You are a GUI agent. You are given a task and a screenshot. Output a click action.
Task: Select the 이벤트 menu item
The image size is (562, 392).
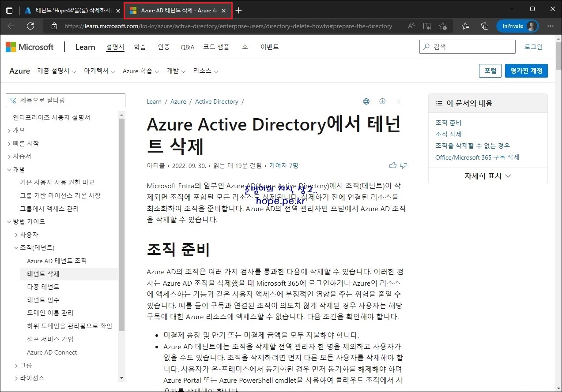click(x=270, y=47)
